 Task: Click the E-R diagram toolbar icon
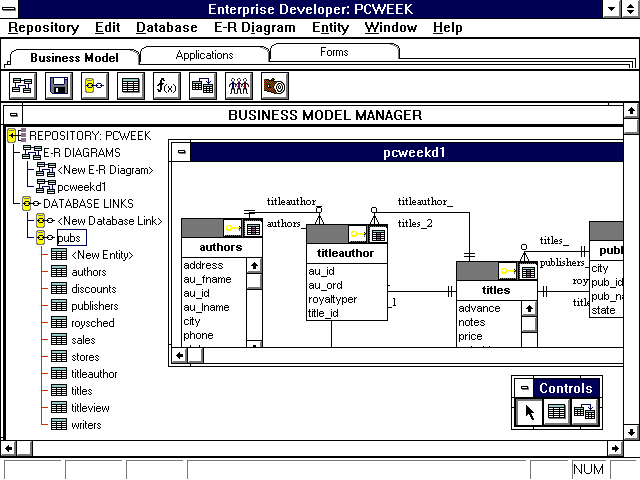coord(22,86)
